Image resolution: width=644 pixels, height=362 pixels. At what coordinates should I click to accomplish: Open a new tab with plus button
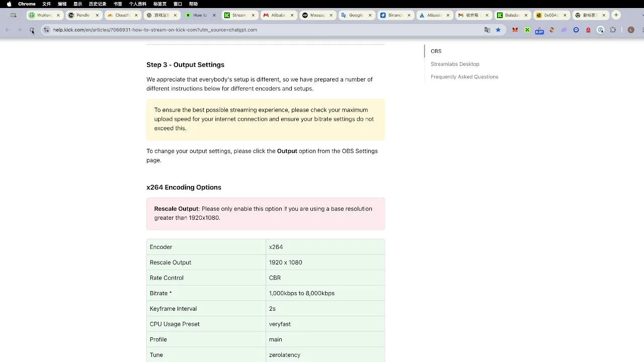point(616,15)
